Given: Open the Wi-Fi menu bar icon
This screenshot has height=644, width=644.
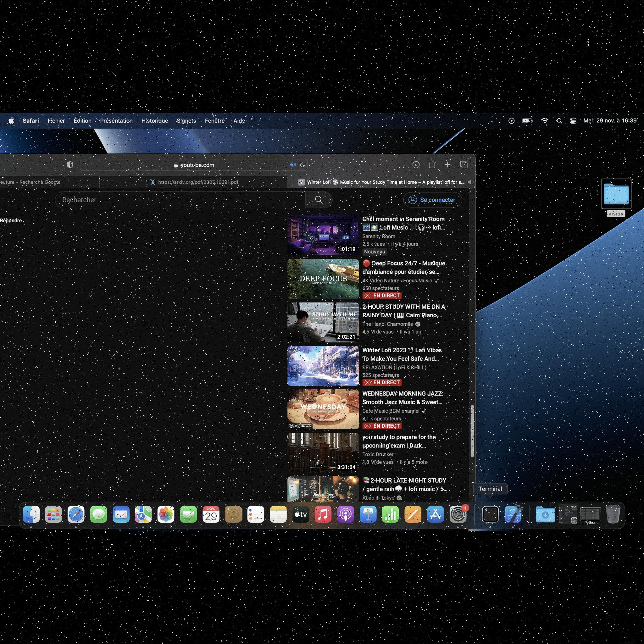Looking at the screenshot, I should [544, 121].
